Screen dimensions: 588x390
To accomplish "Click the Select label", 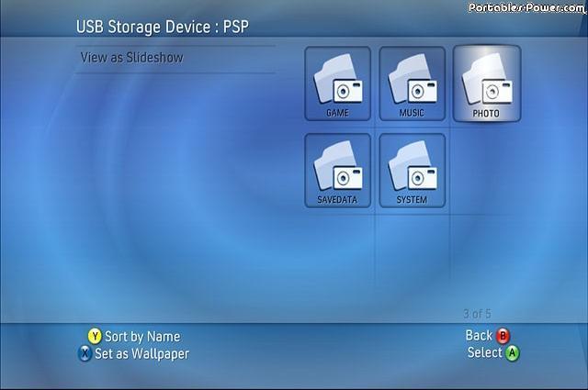I will (484, 352).
